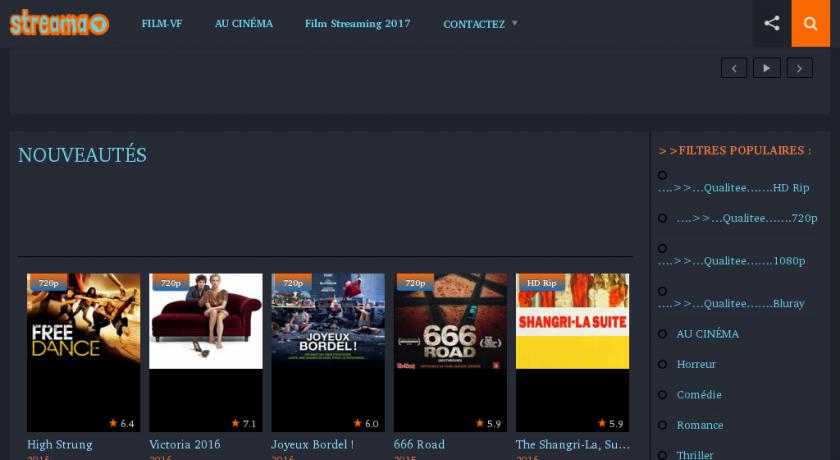Click the HD Rip badge on Shangri-La Suite

542,282
